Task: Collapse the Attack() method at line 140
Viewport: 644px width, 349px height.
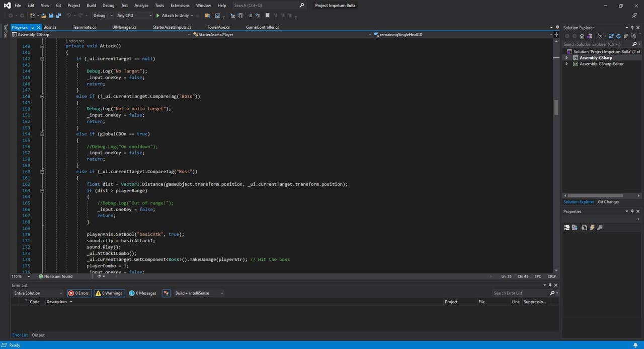Action: click(x=42, y=46)
